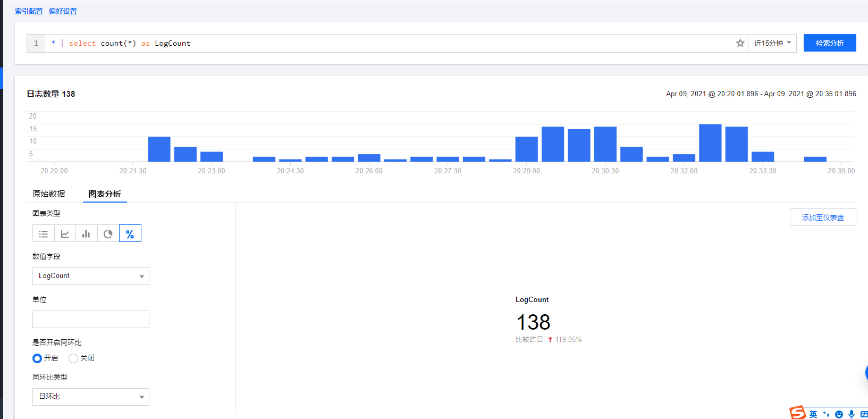Click the 20:33:30 axis label
The height and width of the screenshot is (419, 868).
pyautogui.click(x=763, y=171)
